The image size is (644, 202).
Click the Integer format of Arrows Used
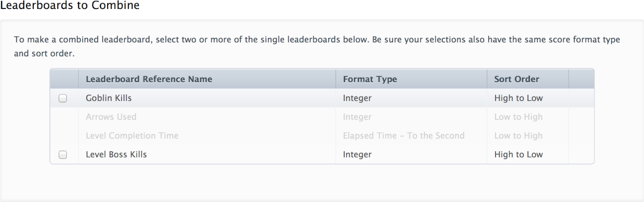click(x=357, y=117)
